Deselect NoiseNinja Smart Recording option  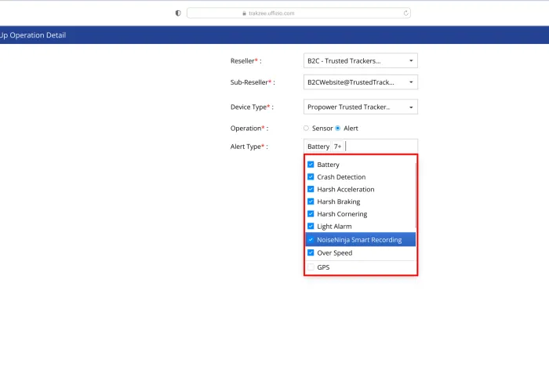(311, 240)
